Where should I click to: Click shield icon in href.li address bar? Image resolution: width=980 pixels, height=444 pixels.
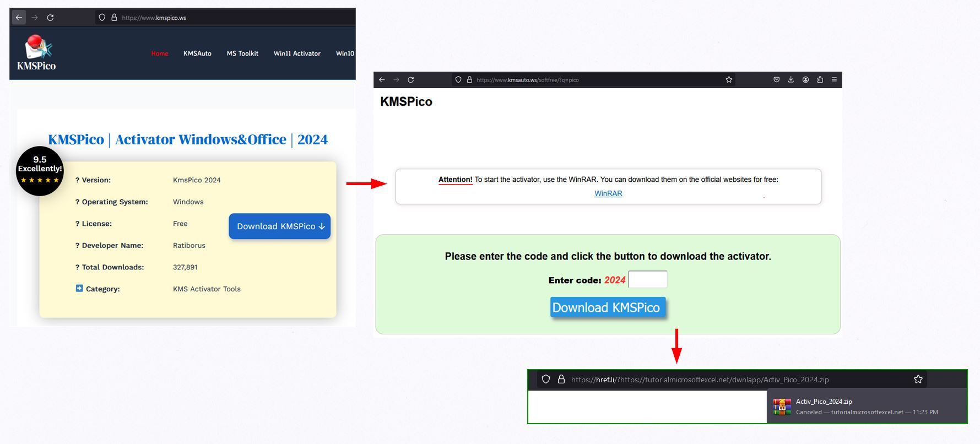(546, 380)
